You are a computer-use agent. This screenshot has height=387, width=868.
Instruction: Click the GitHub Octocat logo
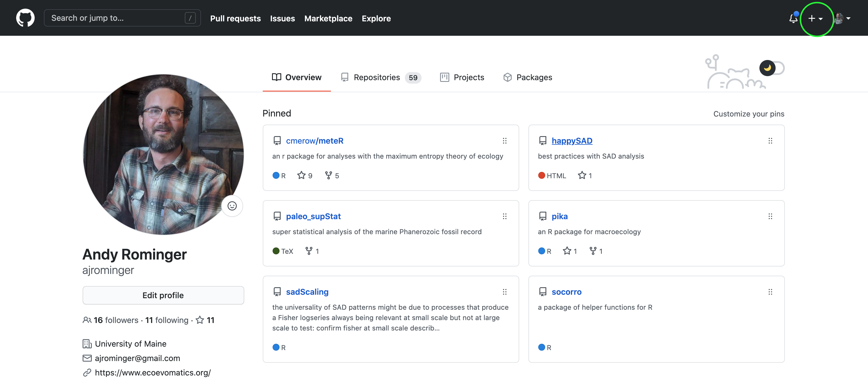[x=25, y=18]
